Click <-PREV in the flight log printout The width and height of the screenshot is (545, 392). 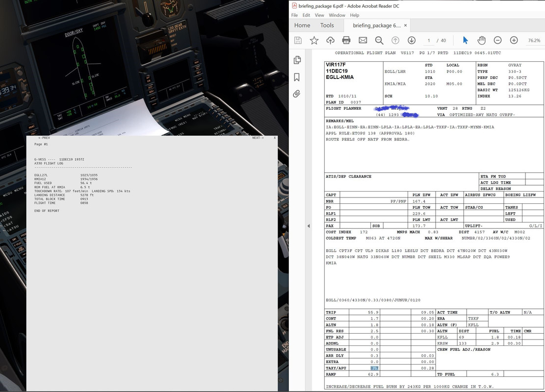(44, 138)
